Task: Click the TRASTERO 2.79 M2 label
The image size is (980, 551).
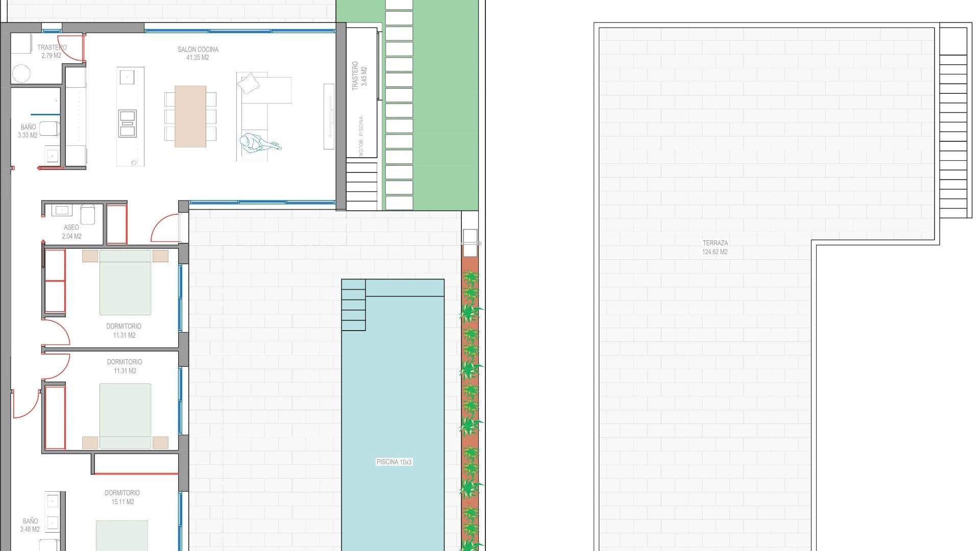Action: (52, 51)
